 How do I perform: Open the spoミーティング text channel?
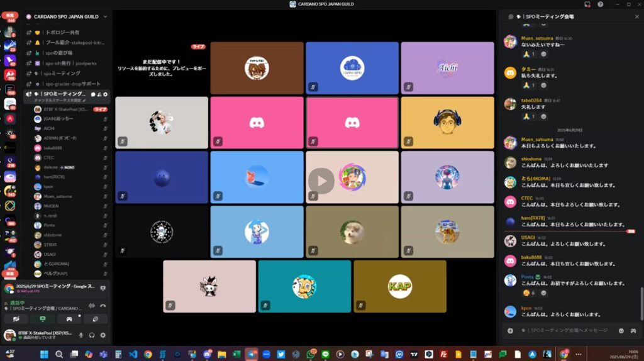tap(65, 74)
